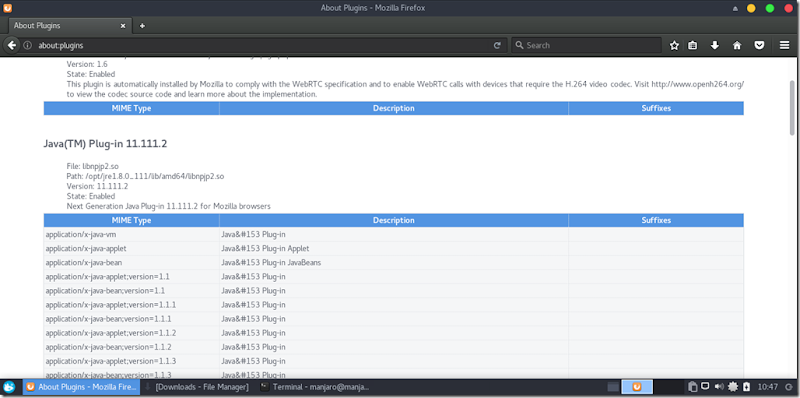
Task: Click the Java table Description header
Action: pyautogui.click(x=394, y=220)
